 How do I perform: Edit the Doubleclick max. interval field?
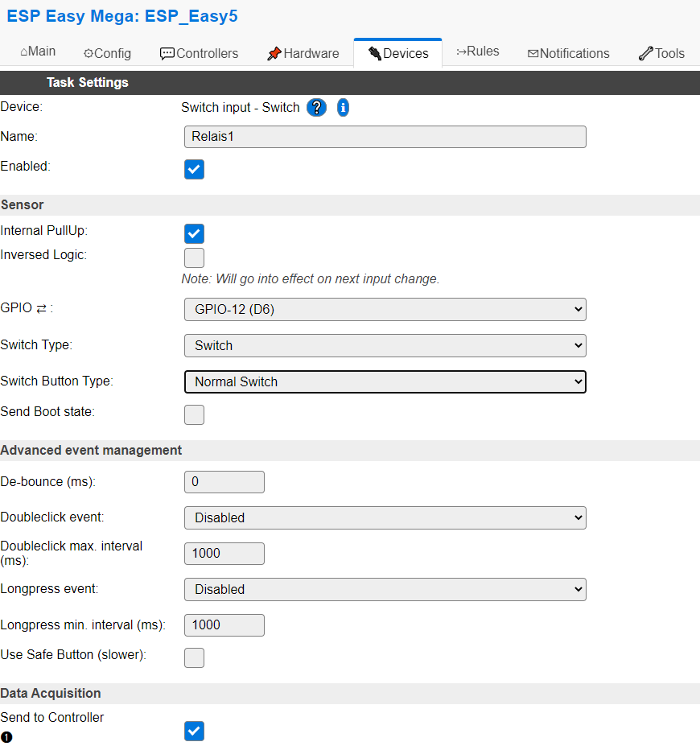pos(224,554)
